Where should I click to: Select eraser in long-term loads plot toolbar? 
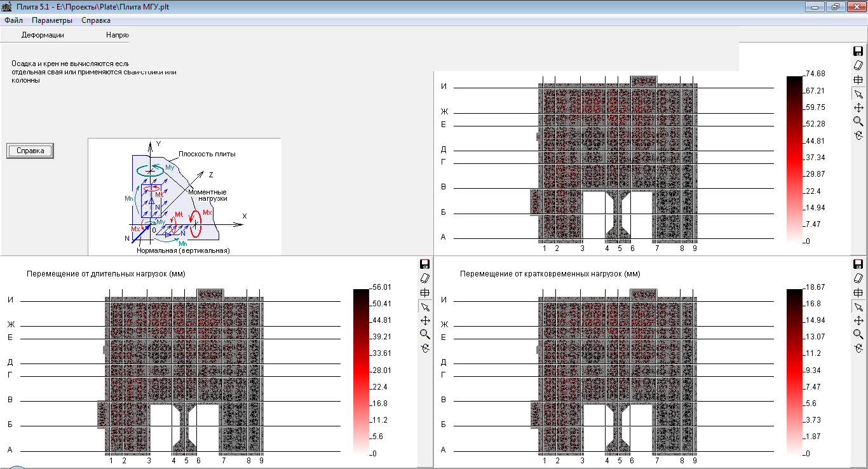click(x=425, y=278)
